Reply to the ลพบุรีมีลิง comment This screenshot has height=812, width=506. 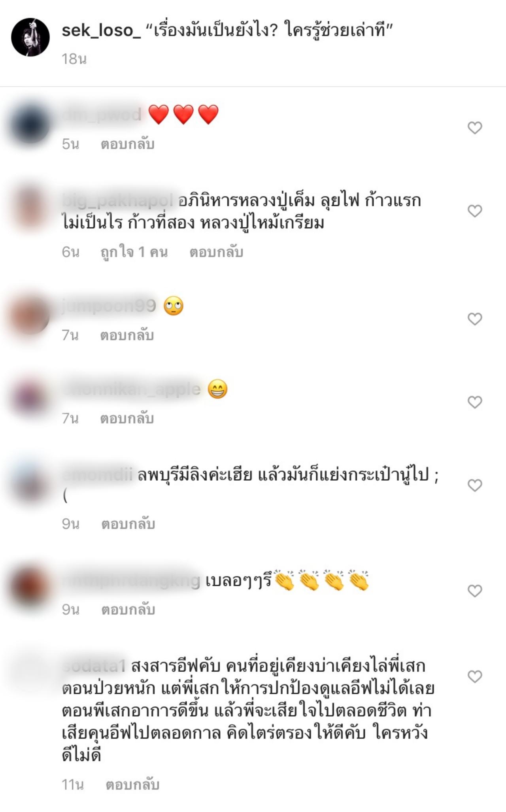pyautogui.click(x=128, y=524)
